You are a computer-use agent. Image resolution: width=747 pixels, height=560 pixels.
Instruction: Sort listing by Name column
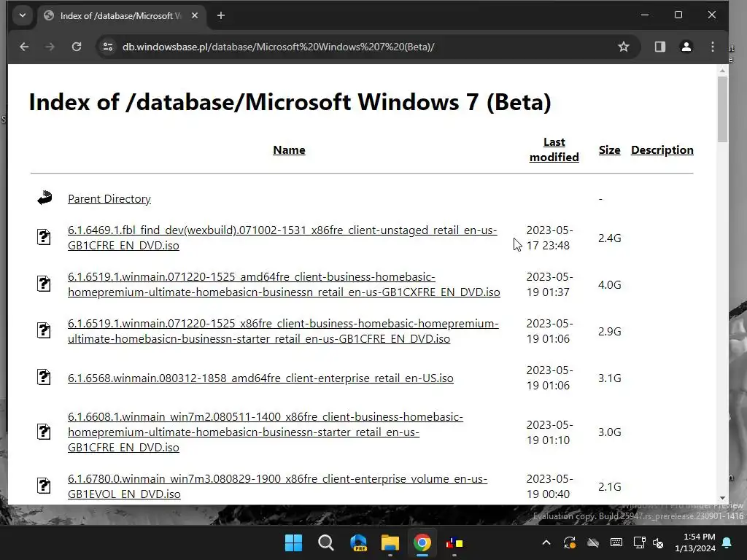click(x=289, y=150)
